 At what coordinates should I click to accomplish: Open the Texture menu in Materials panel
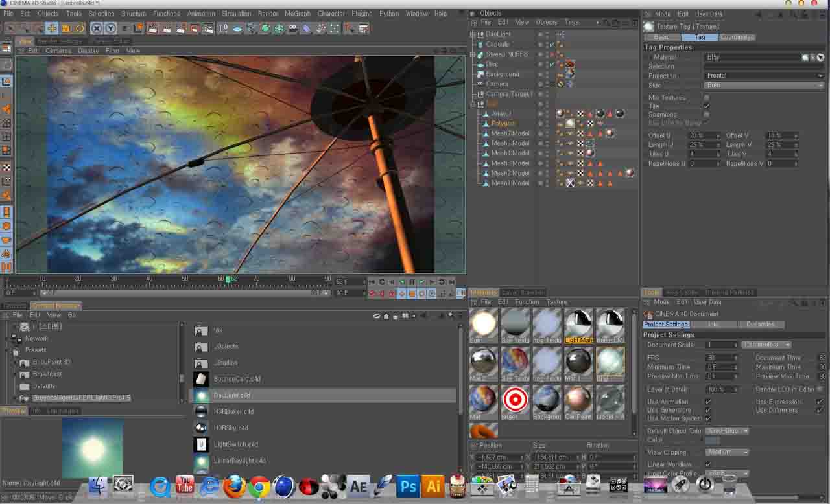(x=556, y=302)
